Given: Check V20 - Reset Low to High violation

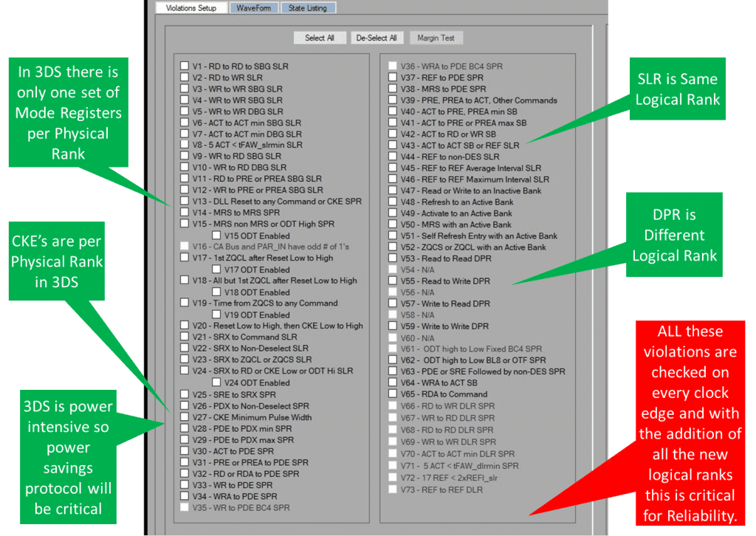Looking at the screenshot, I should point(185,326).
